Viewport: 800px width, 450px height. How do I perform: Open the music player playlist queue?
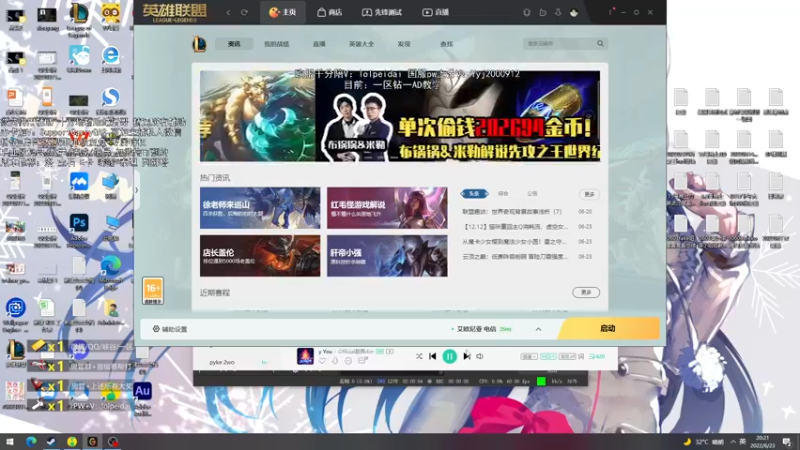pyautogui.click(x=597, y=356)
